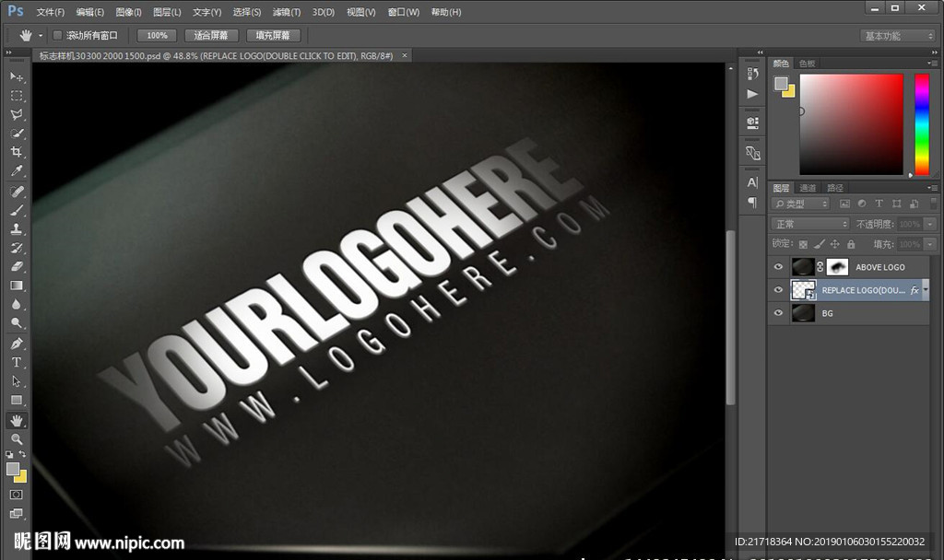The height and width of the screenshot is (560, 944).
Task: Enable the 滚动所有窗口 checkbox
Action: click(x=57, y=35)
